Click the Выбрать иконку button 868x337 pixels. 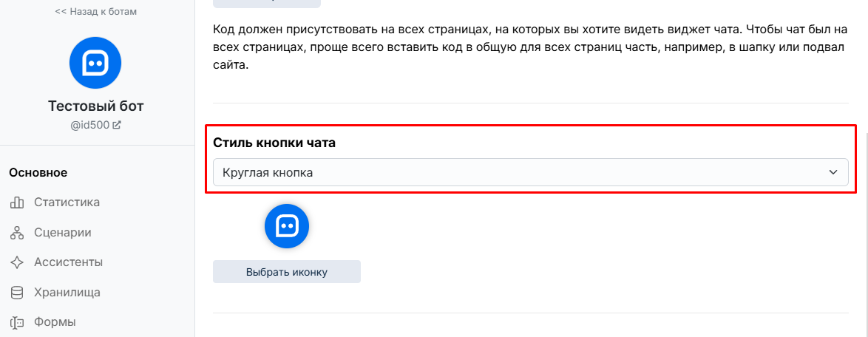click(x=287, y=272)
